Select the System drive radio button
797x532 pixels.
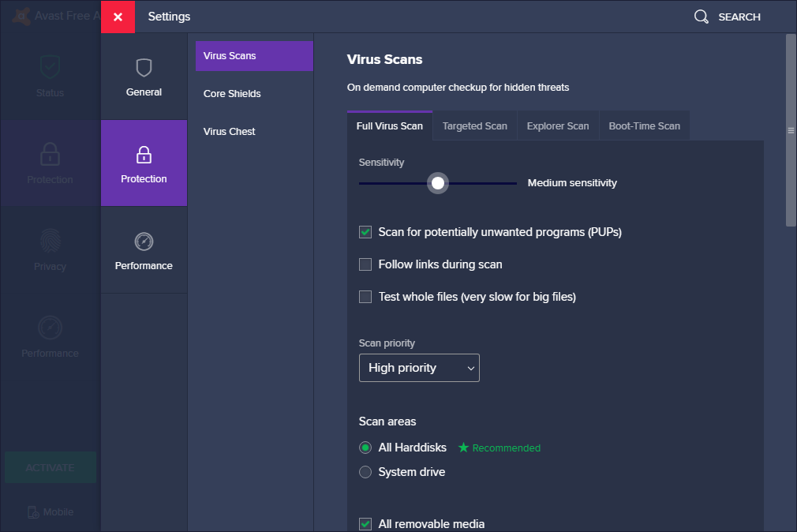pos(365,472)
